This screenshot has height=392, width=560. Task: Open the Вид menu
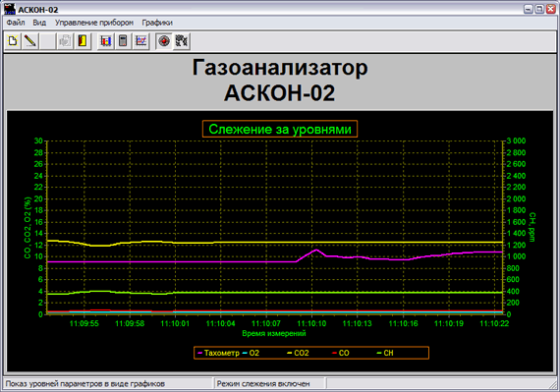[39, 23]
